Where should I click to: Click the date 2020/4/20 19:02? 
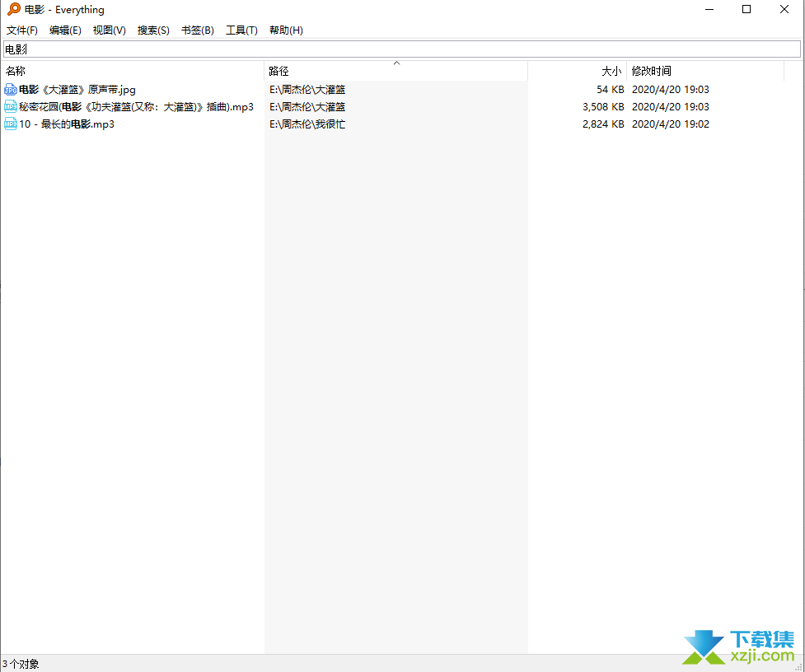coord(671,124)
